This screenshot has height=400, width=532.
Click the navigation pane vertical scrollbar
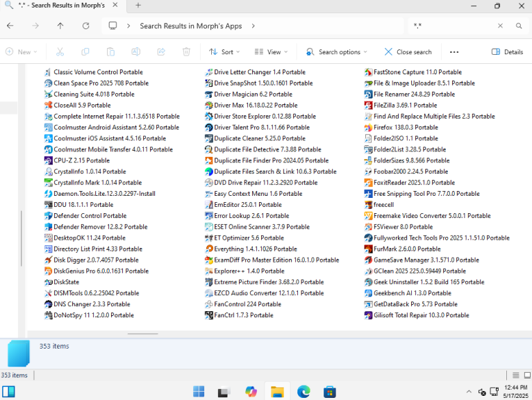tap(22, 238)
